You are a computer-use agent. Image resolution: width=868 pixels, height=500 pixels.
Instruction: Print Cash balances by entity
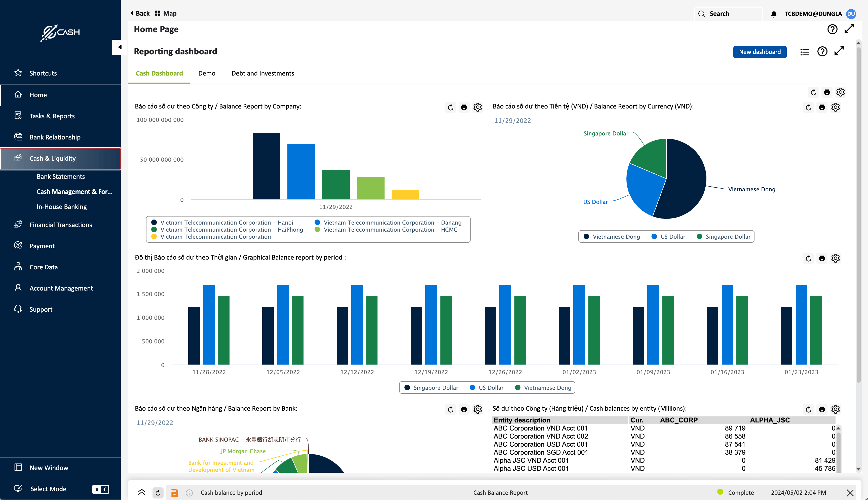(x=822, y=409)
